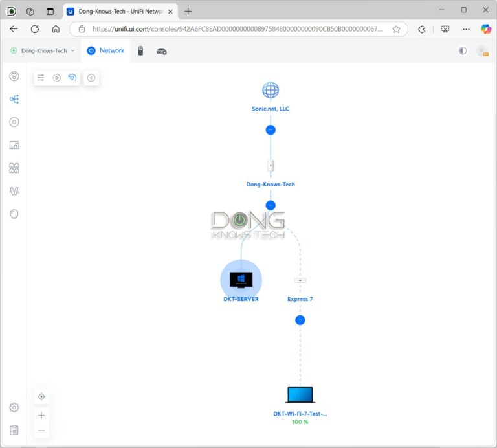Select the Dong-Knows-Tech UniFi Network browser tab

[120, 12]
